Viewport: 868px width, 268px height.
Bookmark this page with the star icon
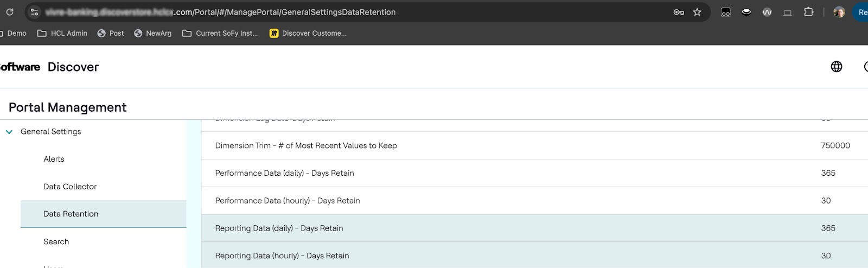(x=697, y=12)
